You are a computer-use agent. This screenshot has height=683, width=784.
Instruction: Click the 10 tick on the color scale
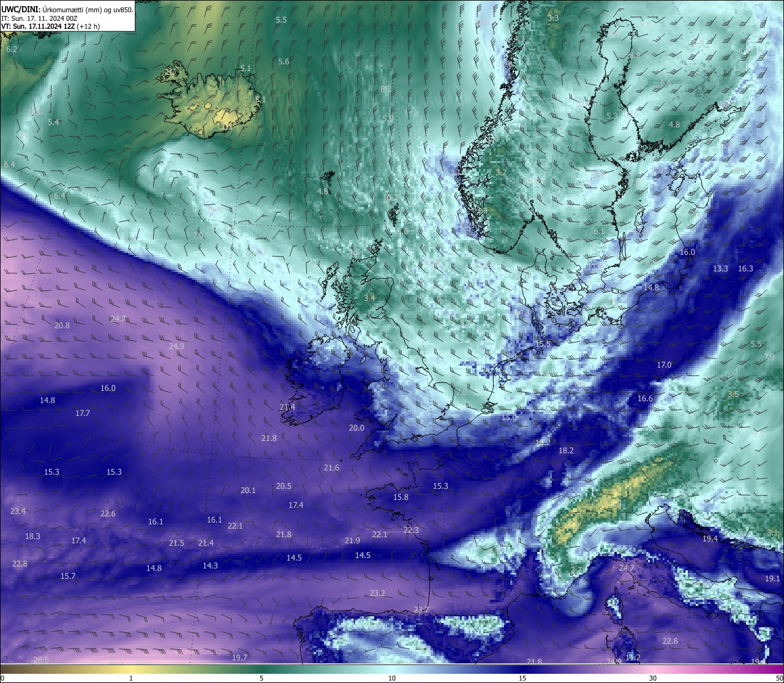[x=392, y=677]
